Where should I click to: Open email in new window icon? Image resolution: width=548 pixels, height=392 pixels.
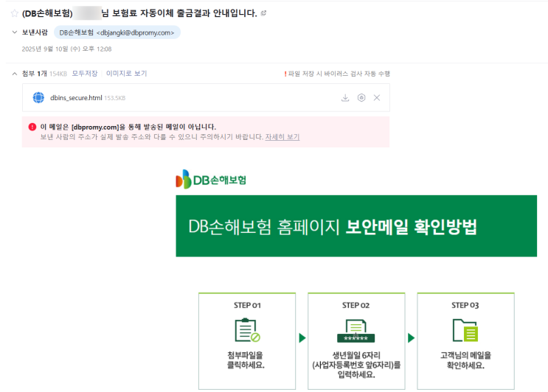coord(264,13)
